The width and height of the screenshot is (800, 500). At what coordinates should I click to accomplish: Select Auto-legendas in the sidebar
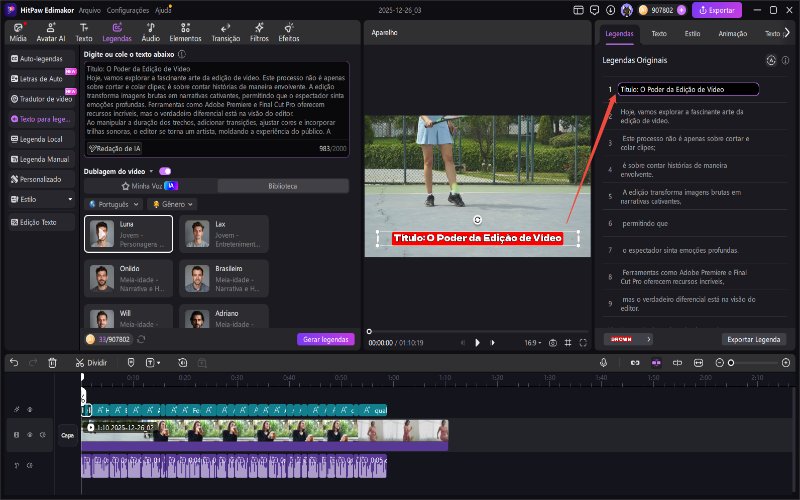41,59
